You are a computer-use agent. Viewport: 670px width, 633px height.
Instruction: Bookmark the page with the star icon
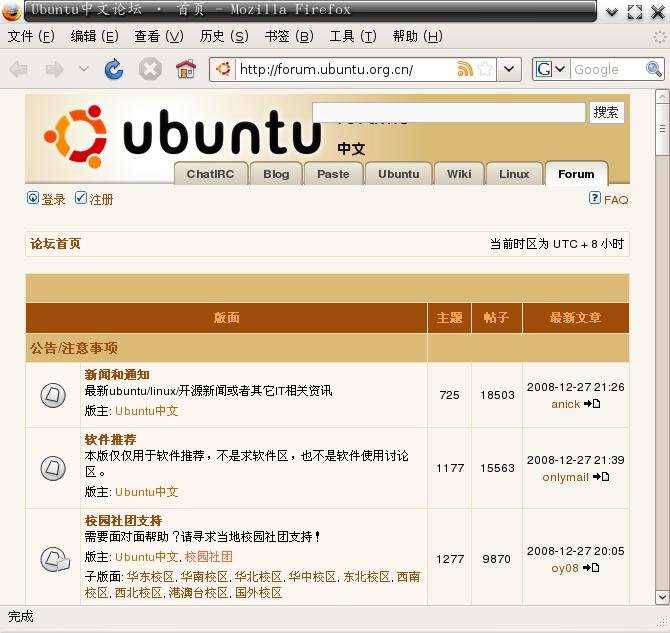click(485, 69)
